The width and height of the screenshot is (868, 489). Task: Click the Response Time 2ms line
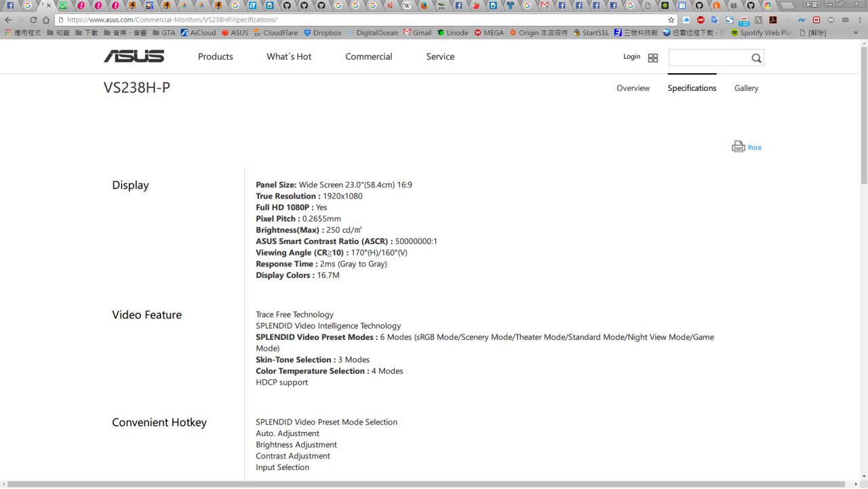coord(321,264)
